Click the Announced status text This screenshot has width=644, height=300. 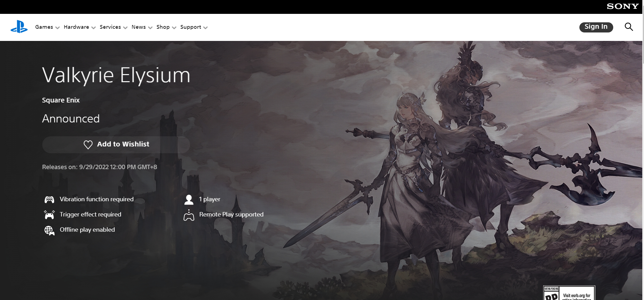coord(71,119)
